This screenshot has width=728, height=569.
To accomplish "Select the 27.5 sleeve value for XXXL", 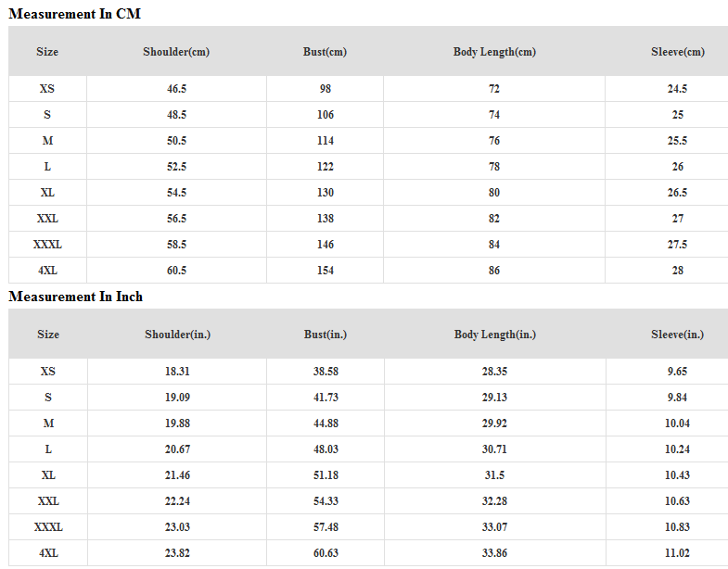I will click(678, 245).
